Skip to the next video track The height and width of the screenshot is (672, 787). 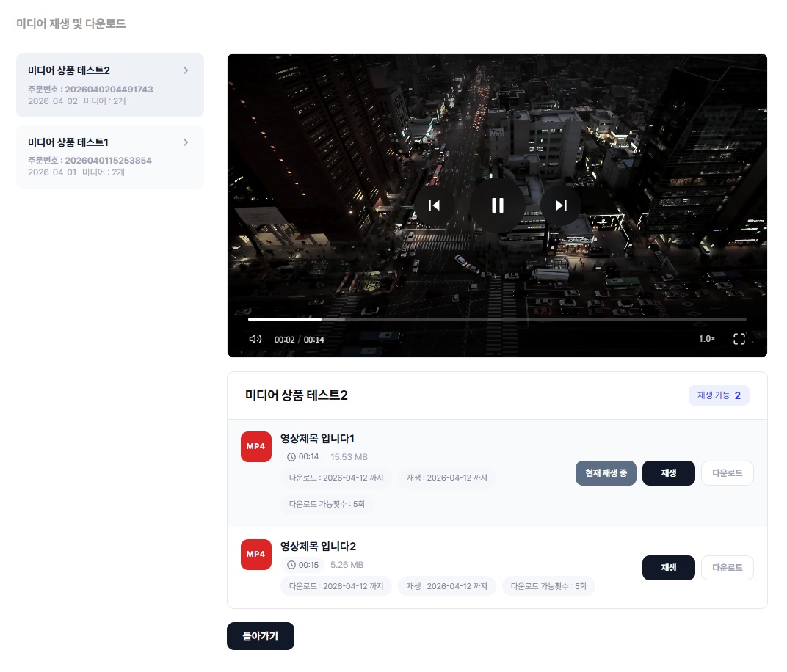tap(561, 205)
